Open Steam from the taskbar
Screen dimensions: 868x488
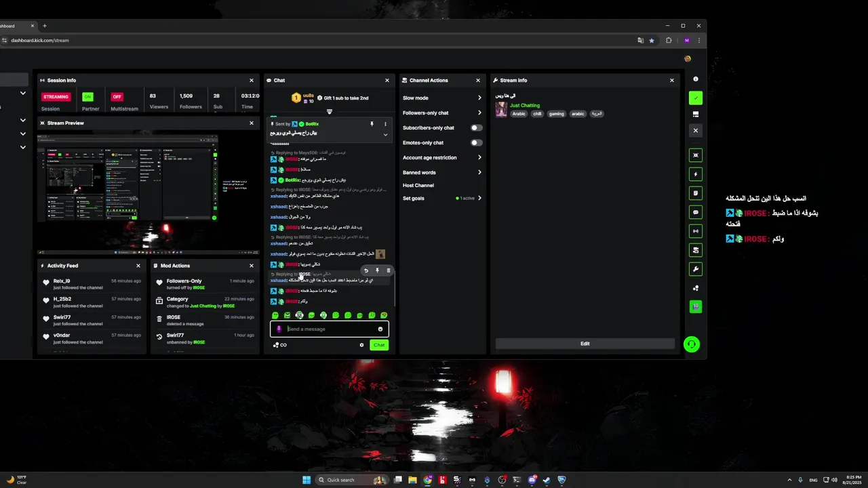click(547, 480)
